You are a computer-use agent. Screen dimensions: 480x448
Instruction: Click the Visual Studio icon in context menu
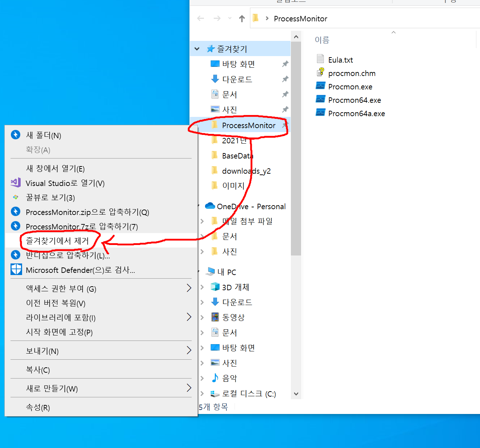16,183
